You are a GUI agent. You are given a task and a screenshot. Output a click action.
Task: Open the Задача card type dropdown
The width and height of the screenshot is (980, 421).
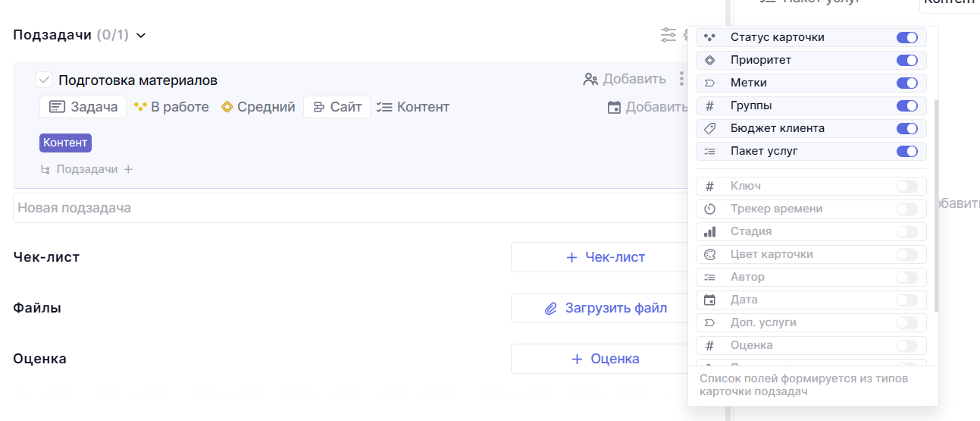pyautogui.click(x=83, y=107)
